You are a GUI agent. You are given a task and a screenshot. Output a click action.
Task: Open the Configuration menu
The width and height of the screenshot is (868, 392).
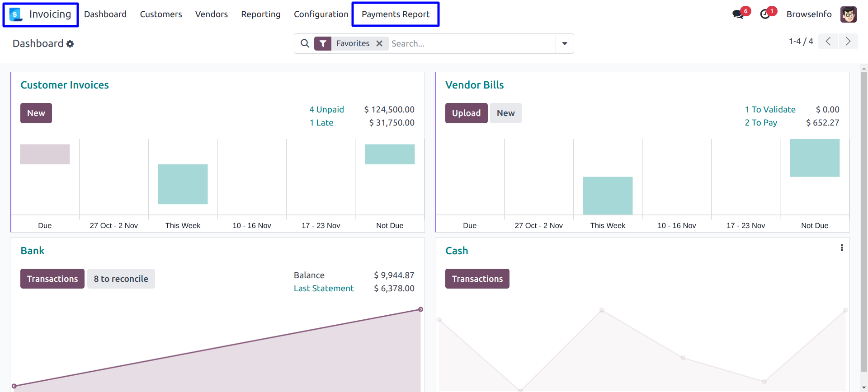point(321,14)
